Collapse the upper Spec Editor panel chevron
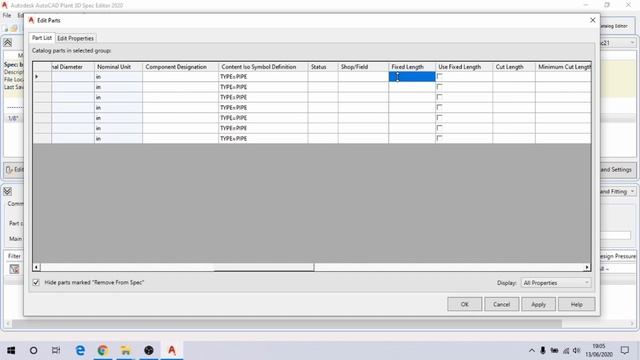640x360 pixels. (7, 42)
